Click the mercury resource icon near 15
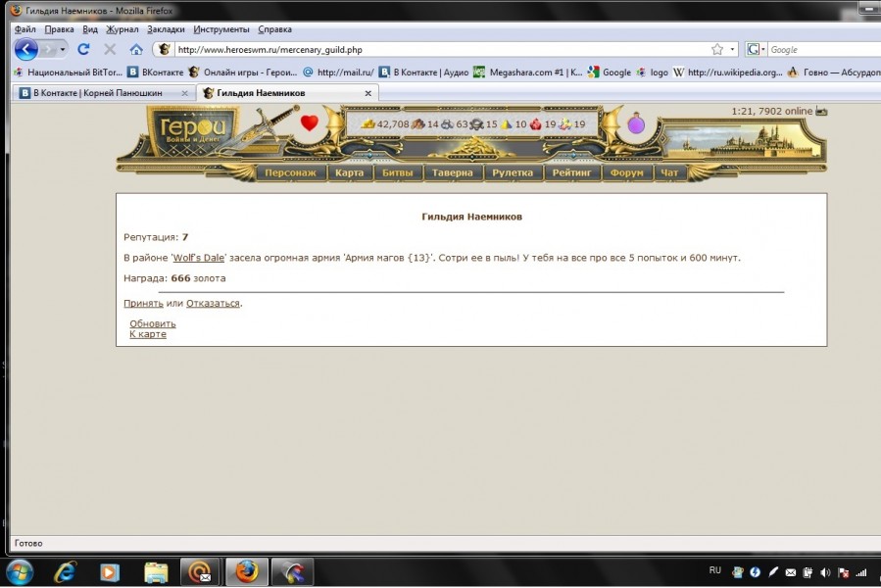The height and width of the screenshot is (588, 881). [476, 124]
